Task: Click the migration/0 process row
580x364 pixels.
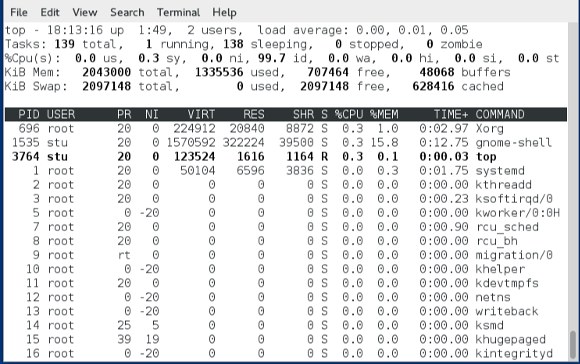Action: tap(286, 255)
